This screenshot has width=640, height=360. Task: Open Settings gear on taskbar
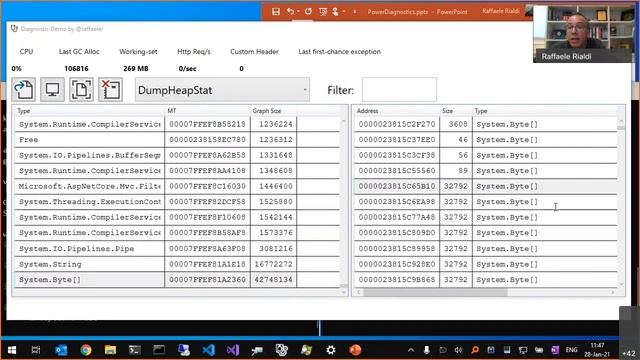331,350
